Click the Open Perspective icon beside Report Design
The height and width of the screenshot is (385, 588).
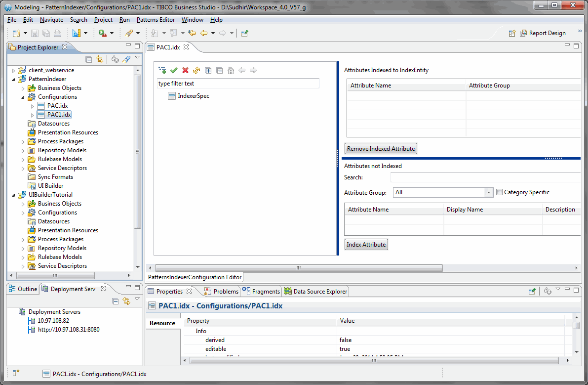(512, 33)
